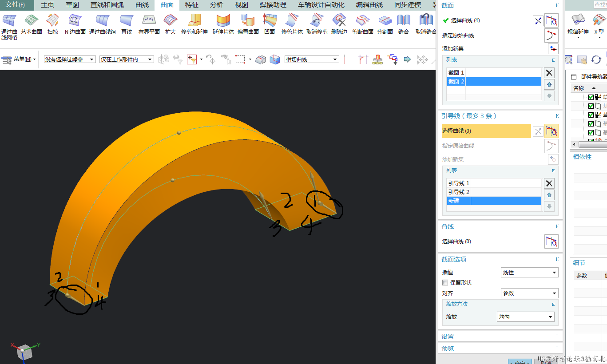This screenshot has width=607, height=364.
Task: Click the selection filter funnel icon
Action: pos(192,59)
